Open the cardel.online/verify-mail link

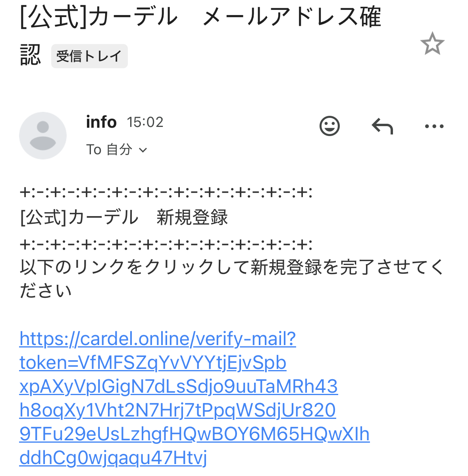[x=158, y=339]
